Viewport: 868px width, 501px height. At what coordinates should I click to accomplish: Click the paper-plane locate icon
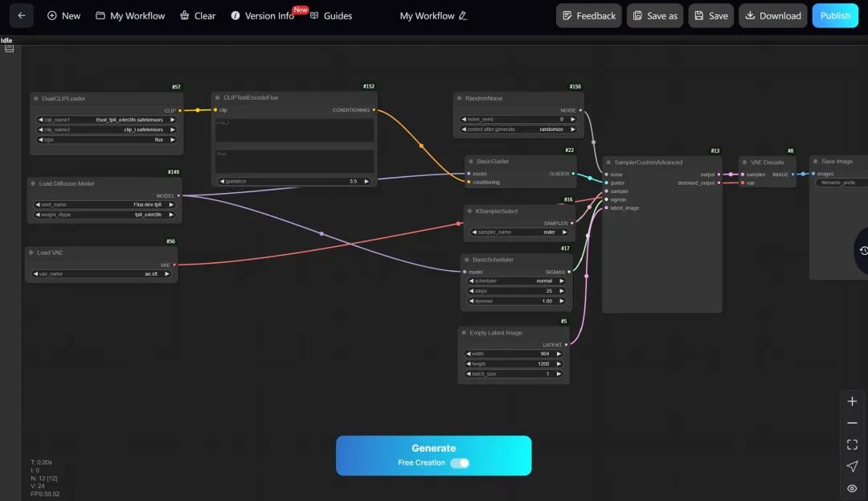pos(852,466)
